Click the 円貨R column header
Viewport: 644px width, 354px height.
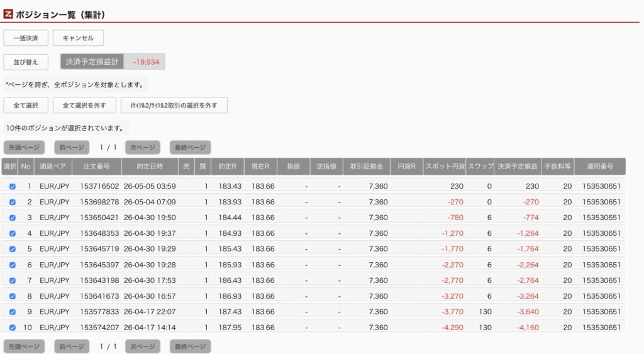pyautogui.click(x=407, y=167)
